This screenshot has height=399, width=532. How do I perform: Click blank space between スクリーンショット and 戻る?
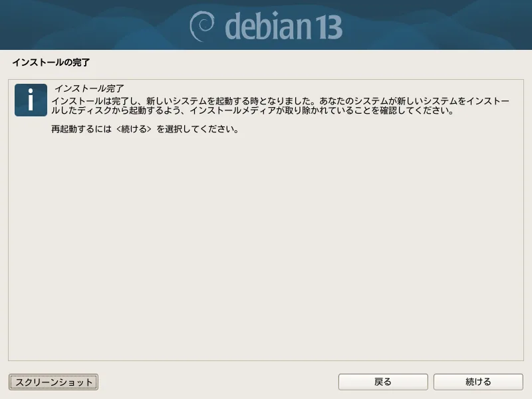click(x=218, y=382)
